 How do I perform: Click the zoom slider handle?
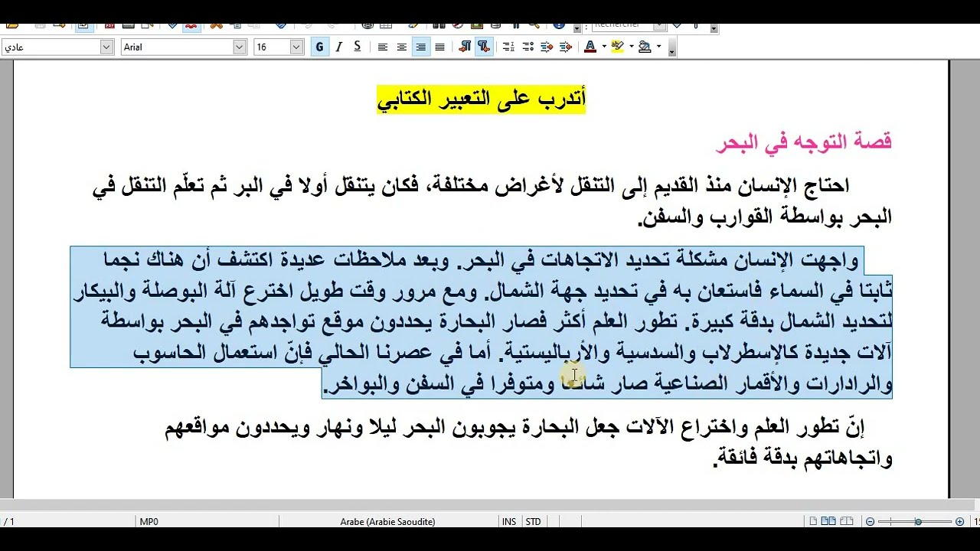918,521
